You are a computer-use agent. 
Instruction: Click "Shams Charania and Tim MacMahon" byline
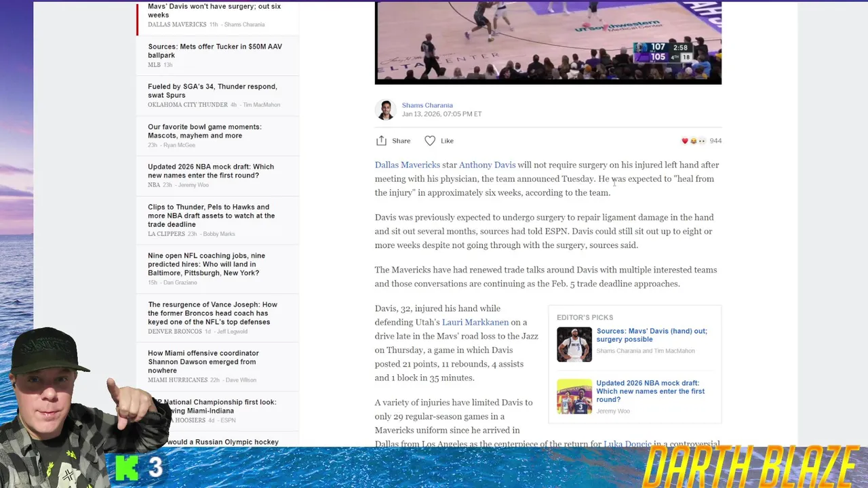click(646, 351)
